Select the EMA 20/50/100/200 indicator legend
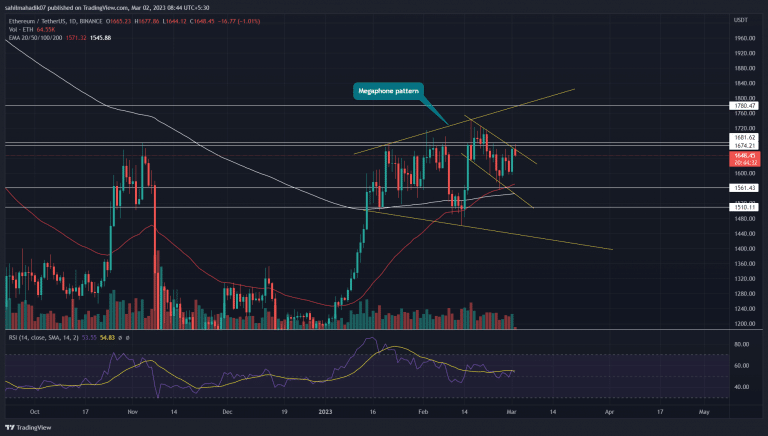The width and height of the screenshot is (768, 436). coord(35,38)
